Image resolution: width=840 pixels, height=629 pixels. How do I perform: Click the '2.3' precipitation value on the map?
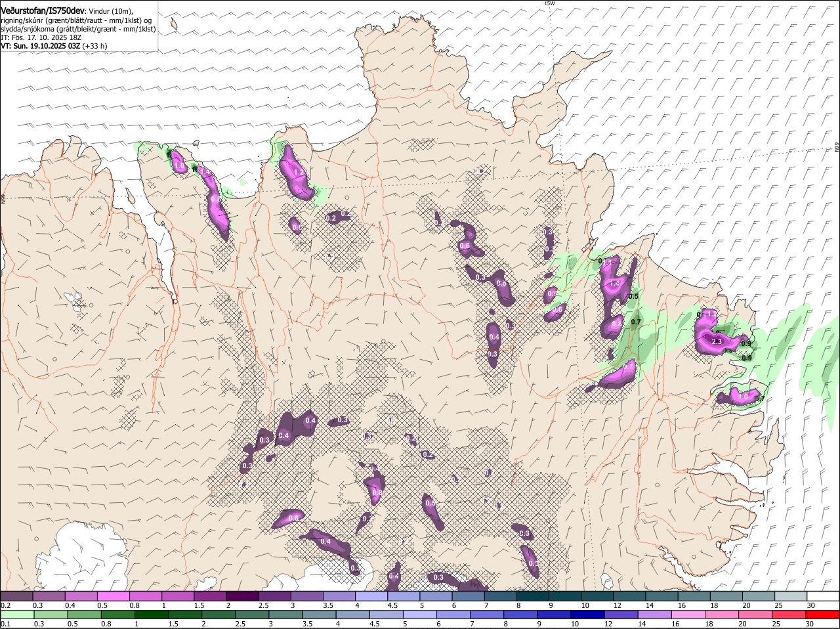coord(717,341)
